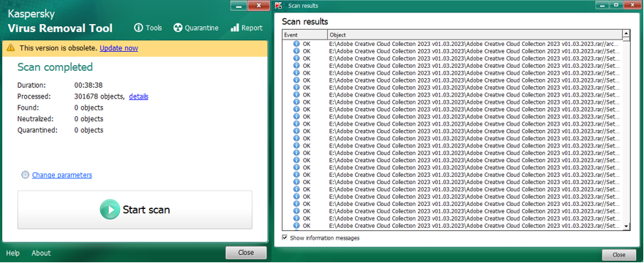The image size is (644, 263).
Task: Maximize the Scan results window
Action: (615, 5)
